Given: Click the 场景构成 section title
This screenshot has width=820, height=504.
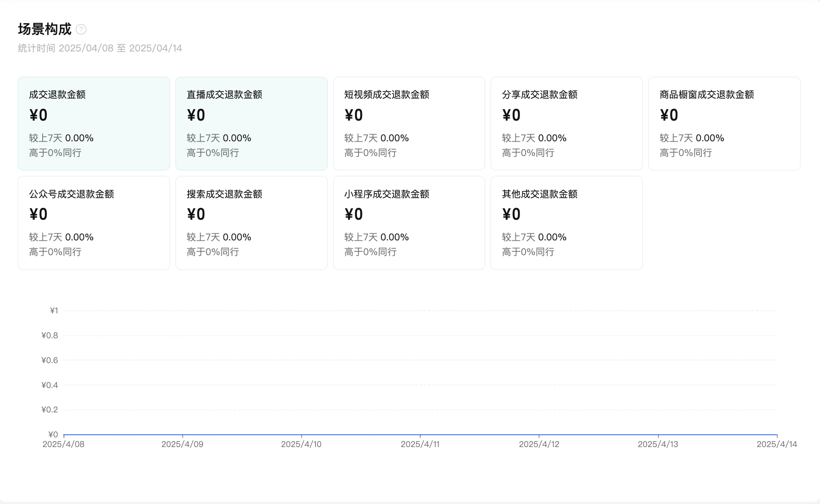Looking at the screenshot, I should tap(45, 29).
